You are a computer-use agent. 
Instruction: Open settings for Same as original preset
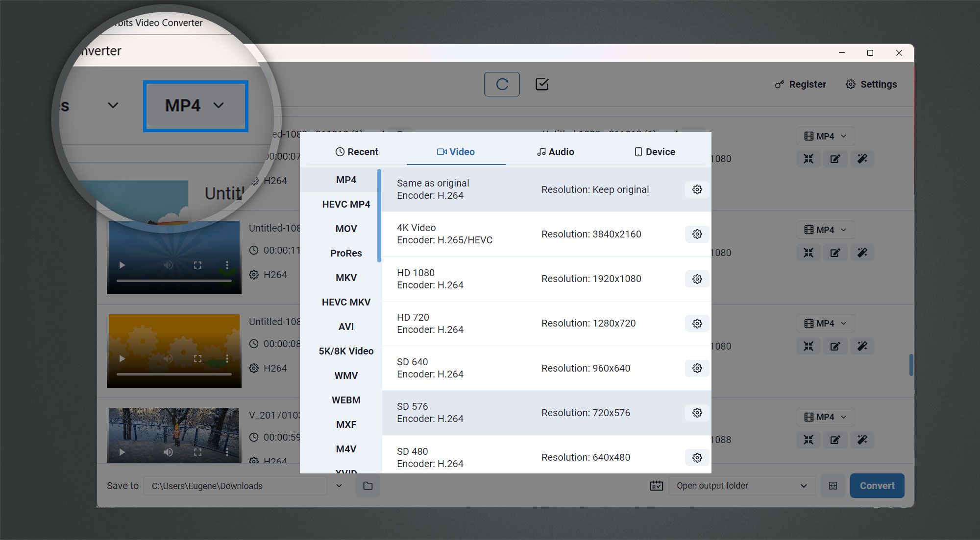(697, 189)
